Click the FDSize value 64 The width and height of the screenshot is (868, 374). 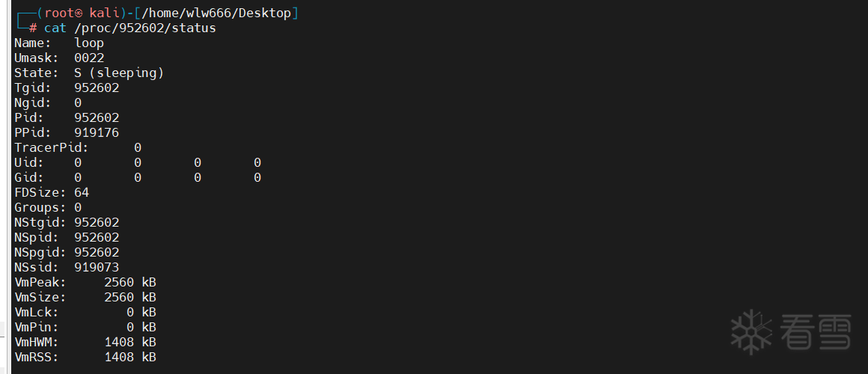point(82,192)
